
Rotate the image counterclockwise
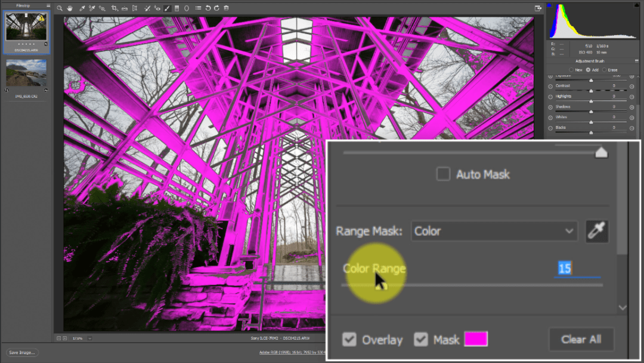pyautogui.click(x=207, y=8)
